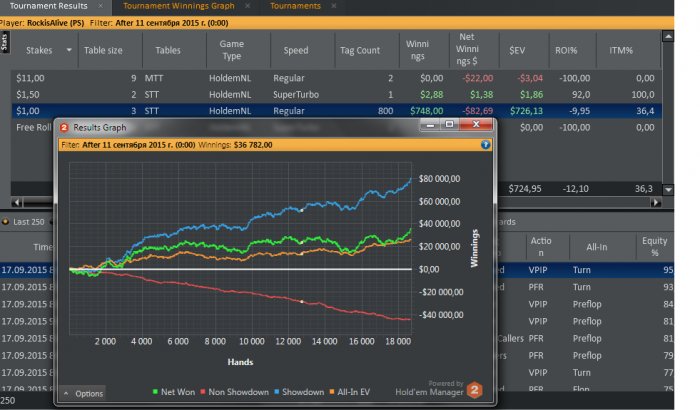Expand the graph Options panel
Viewport: 700px width, 410px height.
coord(83,393)
